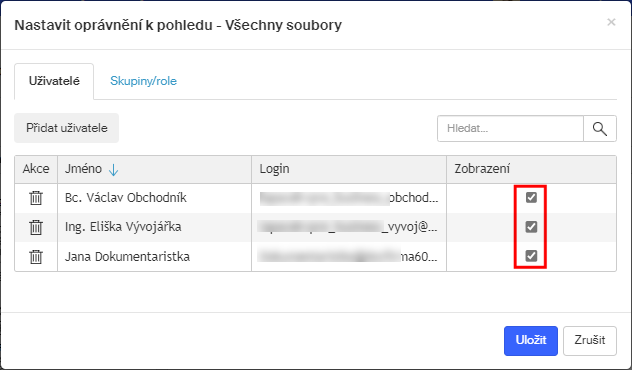
Task: Click the Přidat uživatele button
Action: pos(67,128)
